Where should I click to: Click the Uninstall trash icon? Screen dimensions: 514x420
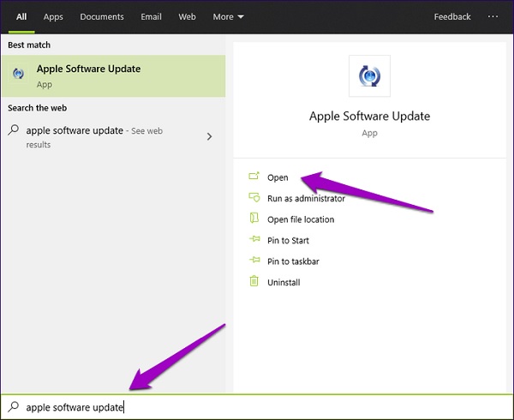(x=254, y=282)
